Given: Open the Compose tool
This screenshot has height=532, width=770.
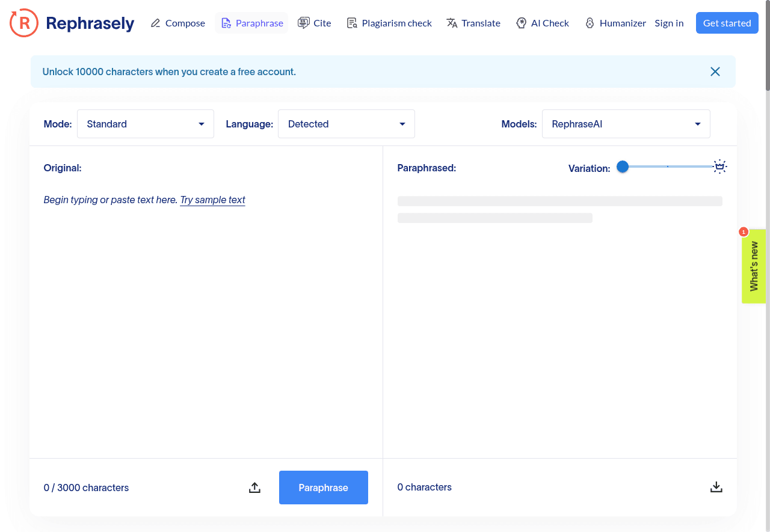Looking at the screenshot, I should (178, 23).
